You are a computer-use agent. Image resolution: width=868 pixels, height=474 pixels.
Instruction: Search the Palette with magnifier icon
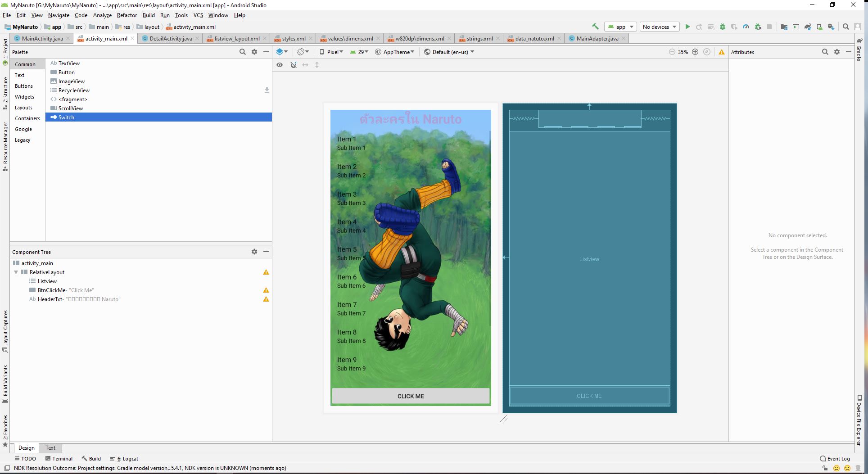point(243,52)
